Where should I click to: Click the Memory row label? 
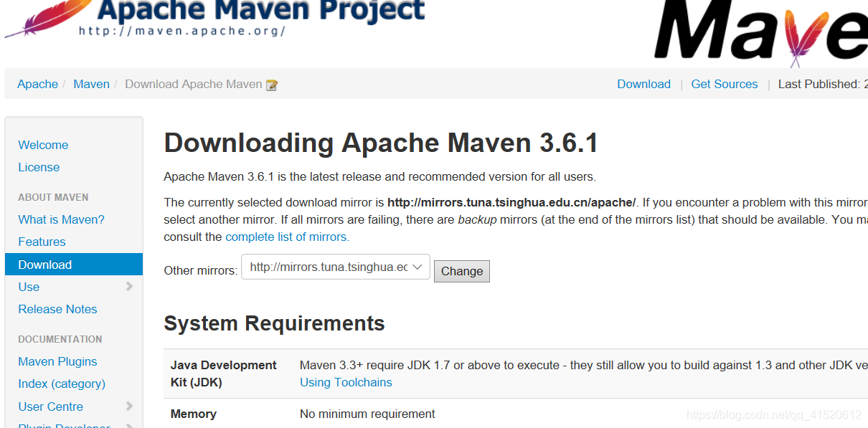pos(193,414)
